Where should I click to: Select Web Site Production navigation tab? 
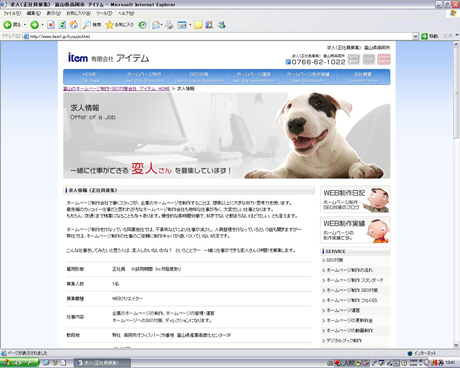click(145, 77)
